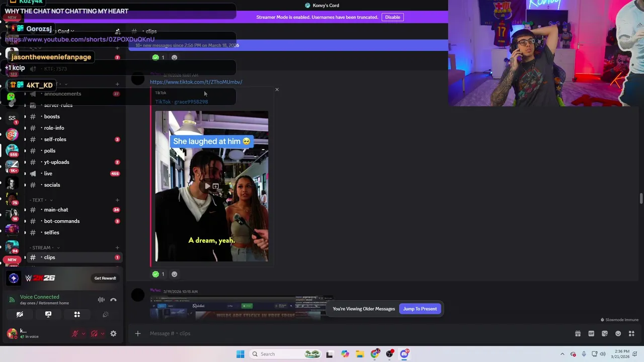Open Discord user settings gear
The width and height of the screenshot is (644, 362).
[113, 333]
